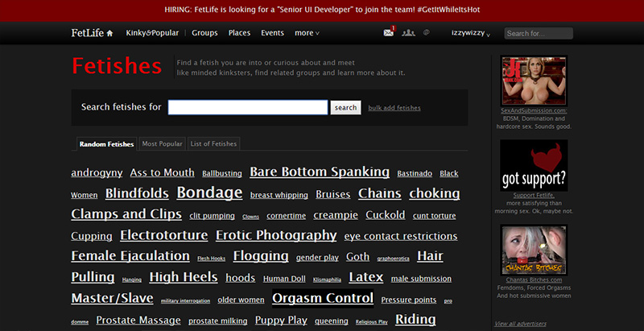Expand the 'more' navigation dropdown

[307, 33]
